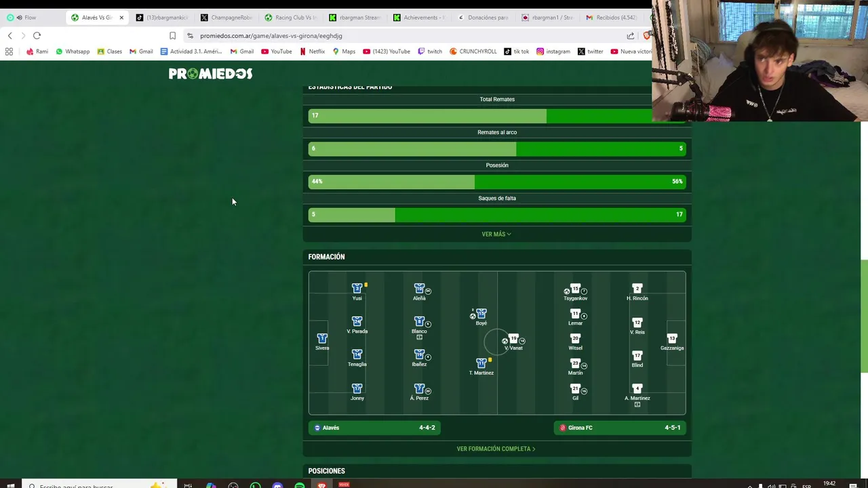Open the instagram bookmark
The image size is (868, 488).
point(553,52)
